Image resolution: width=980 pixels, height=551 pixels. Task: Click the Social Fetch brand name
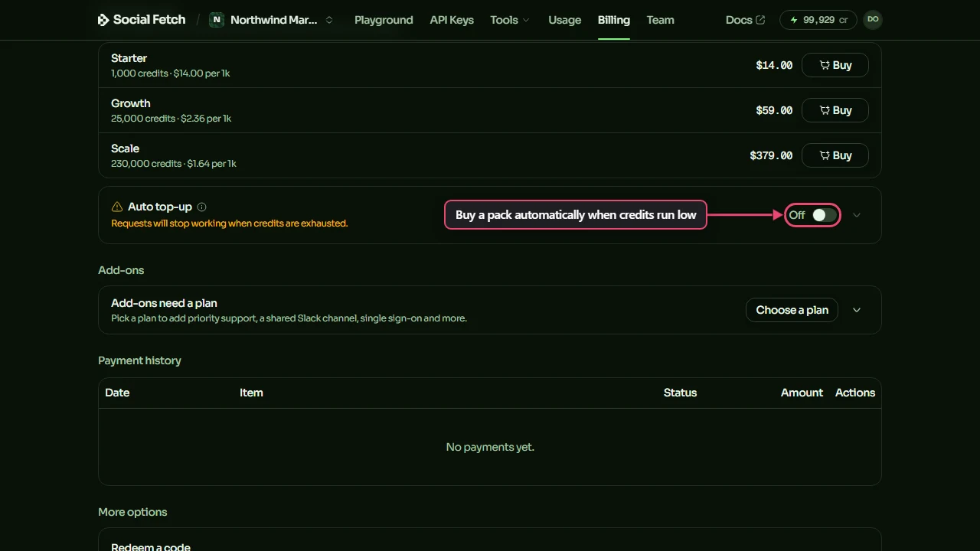[x=149, y=20]
